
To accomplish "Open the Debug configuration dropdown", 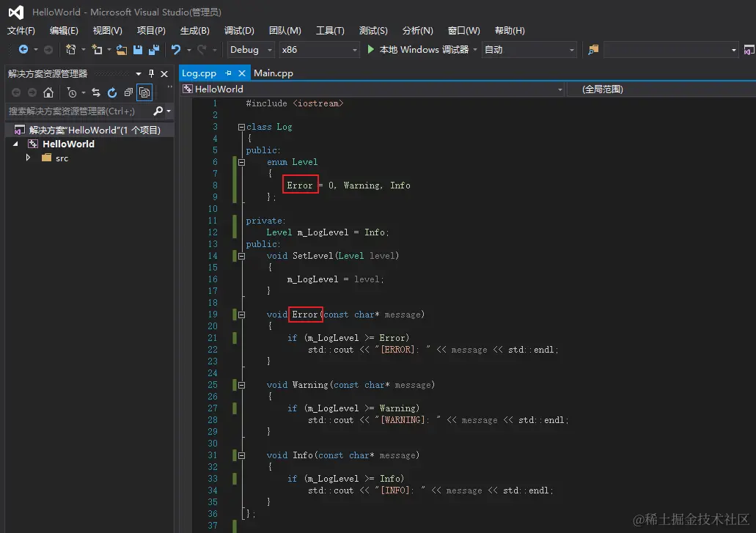I will click(x=270, y=50).
